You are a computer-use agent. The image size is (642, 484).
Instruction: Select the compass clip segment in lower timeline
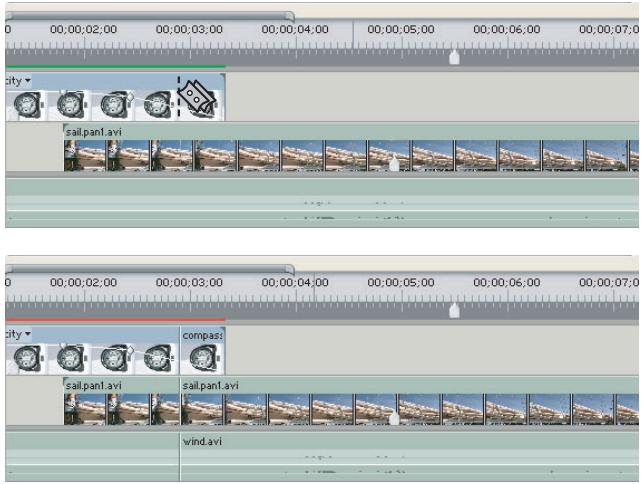click(x=202, y=351)
